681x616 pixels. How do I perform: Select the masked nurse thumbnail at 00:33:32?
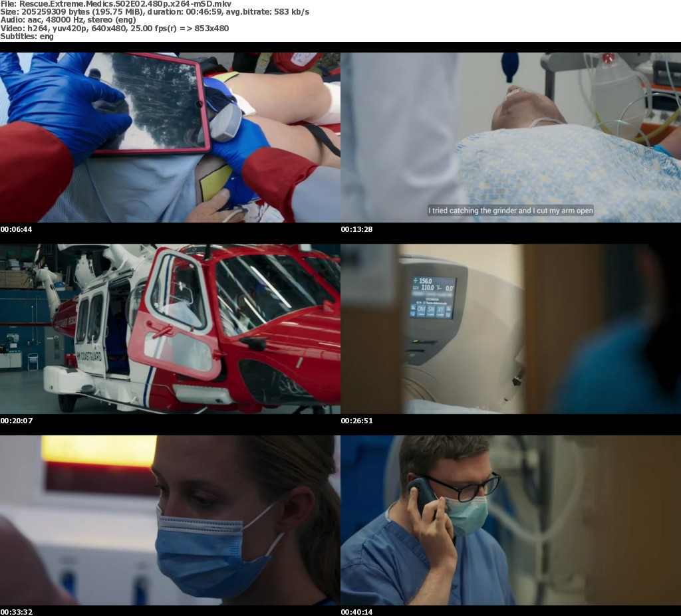(170, 520)
